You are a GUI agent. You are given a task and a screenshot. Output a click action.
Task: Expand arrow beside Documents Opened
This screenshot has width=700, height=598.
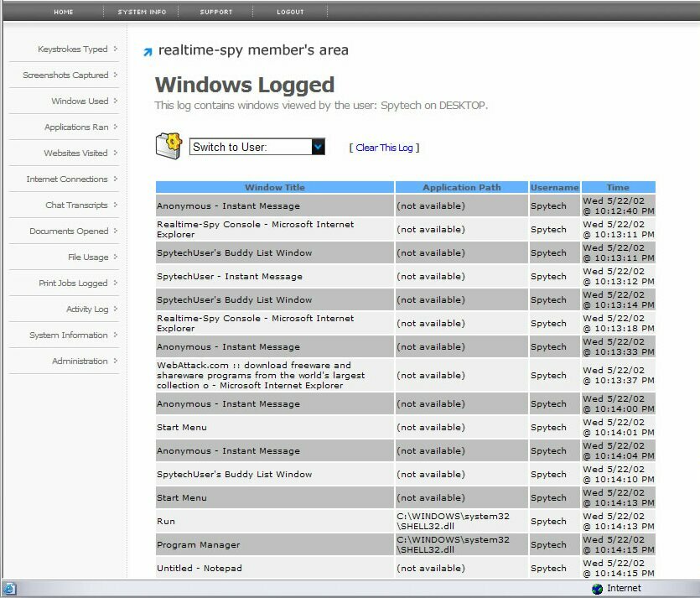[115, 231]
